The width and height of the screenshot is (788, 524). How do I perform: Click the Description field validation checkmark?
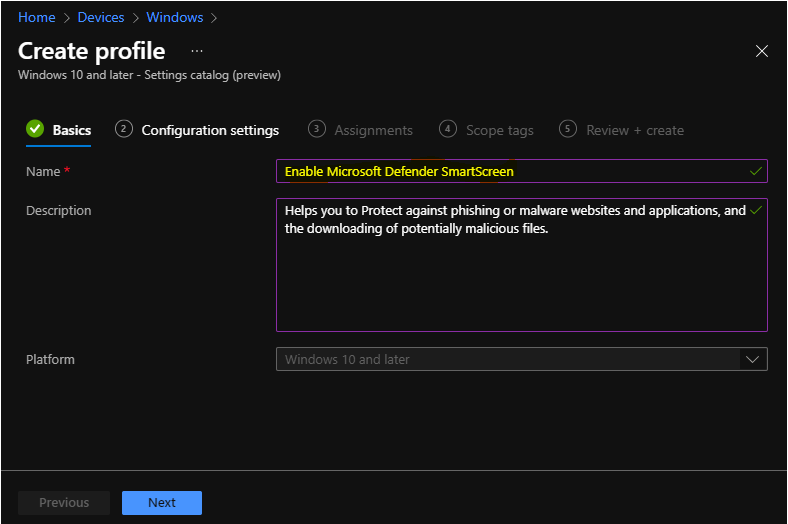click(x=755, y=210)
